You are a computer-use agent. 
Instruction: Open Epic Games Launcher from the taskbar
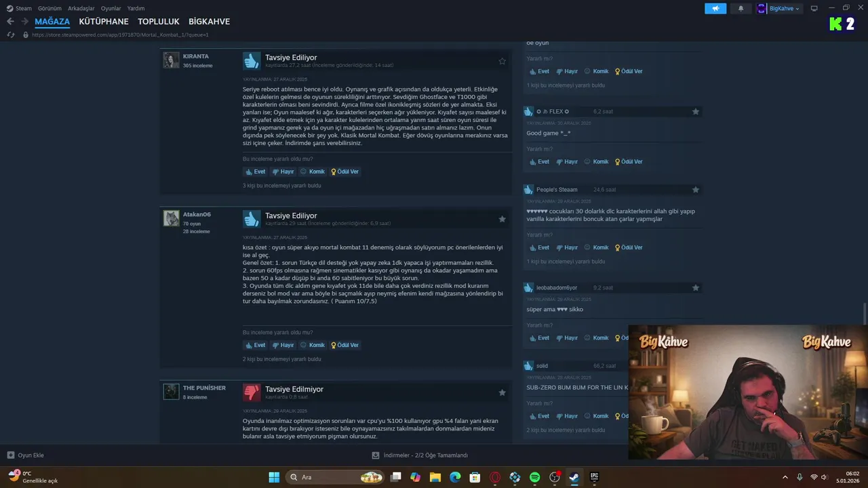pos(594,477)
